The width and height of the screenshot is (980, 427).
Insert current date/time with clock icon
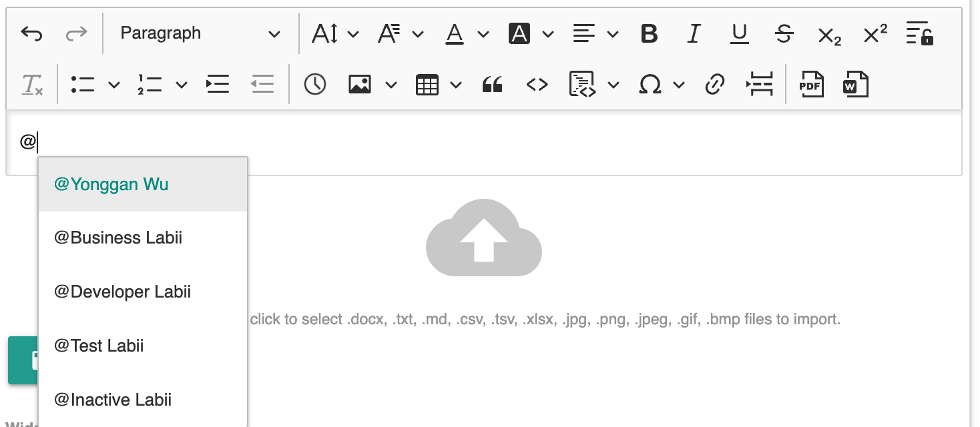314,85
